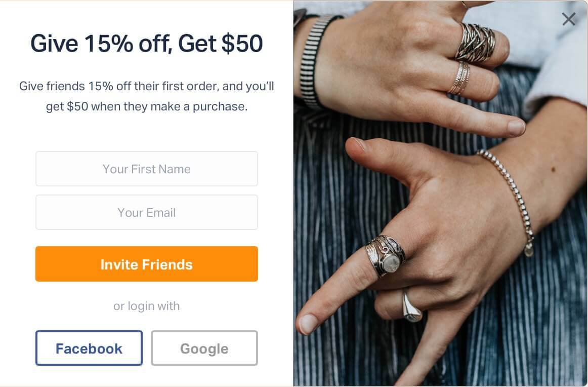The image size is (588, 387).
Task: Click the blue striped fabric in the photo
Action: (334, 213)
